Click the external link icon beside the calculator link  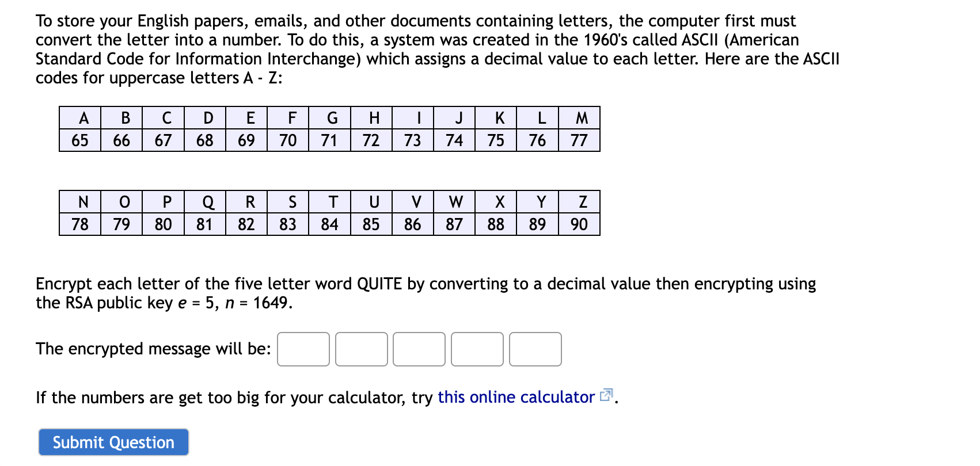point(606,396)
